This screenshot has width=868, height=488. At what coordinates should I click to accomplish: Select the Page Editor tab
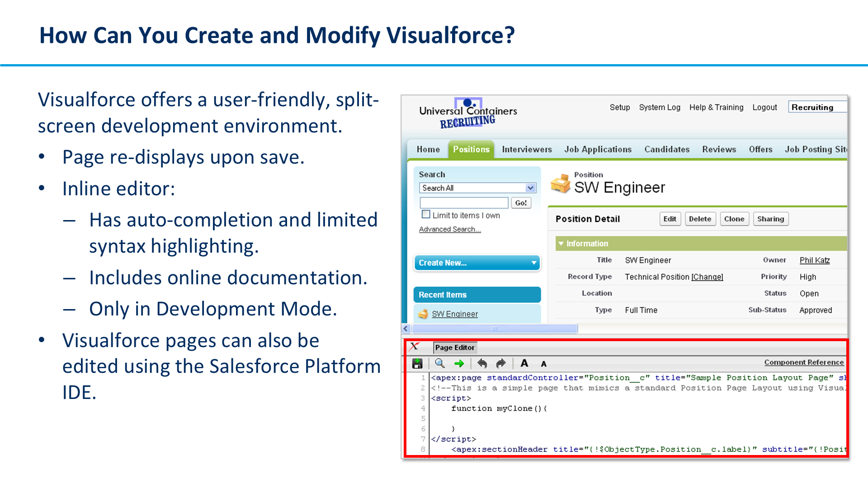455,347
